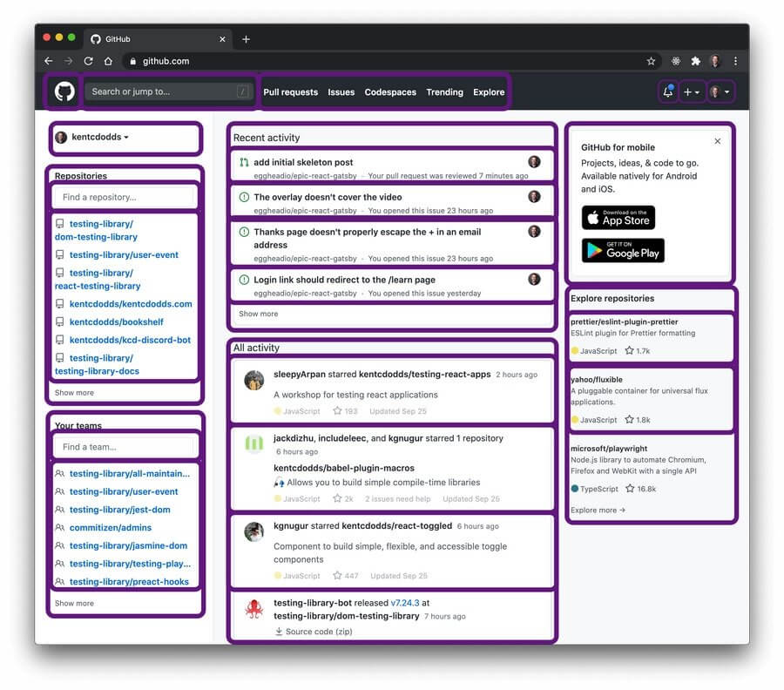The image size is (784, 690).
Task: Open 'Login link should redirect' issue
Action: (344, 280)
